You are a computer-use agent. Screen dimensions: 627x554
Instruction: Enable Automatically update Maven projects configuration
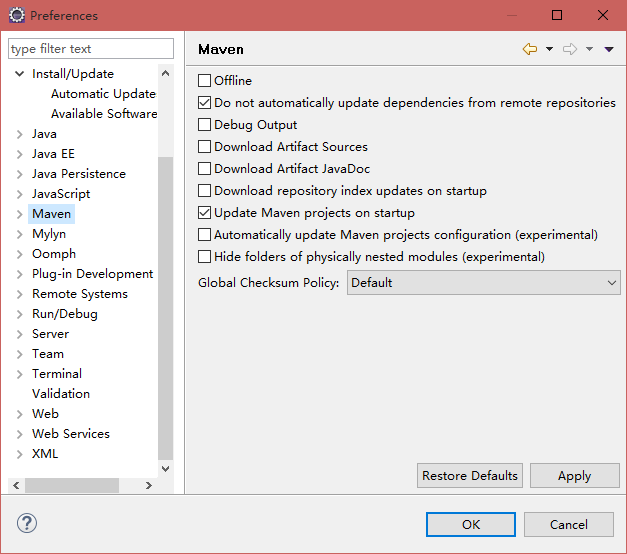204,234
